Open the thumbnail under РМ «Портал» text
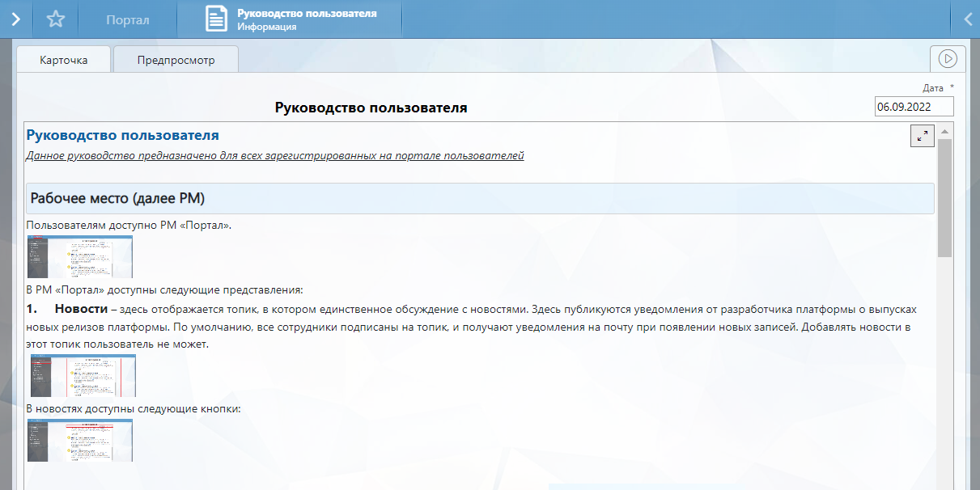980x490 pixels. pos(80,256)
